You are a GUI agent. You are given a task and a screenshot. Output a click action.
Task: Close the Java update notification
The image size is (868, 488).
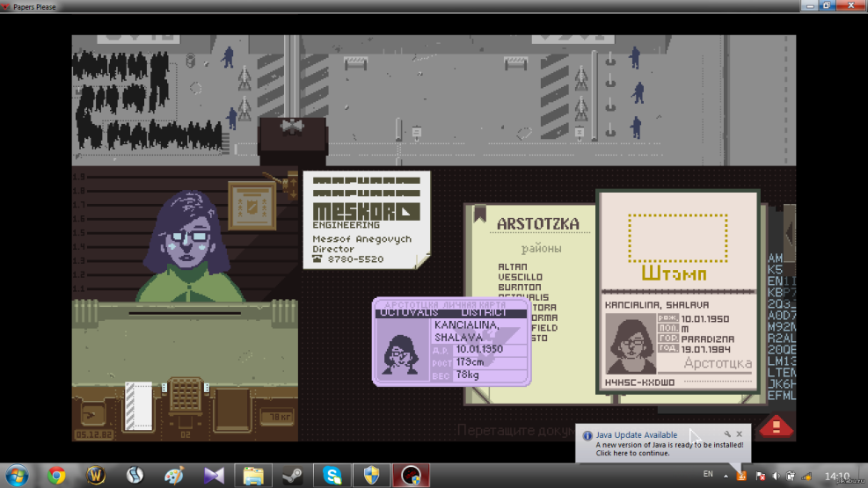[739, 434]
